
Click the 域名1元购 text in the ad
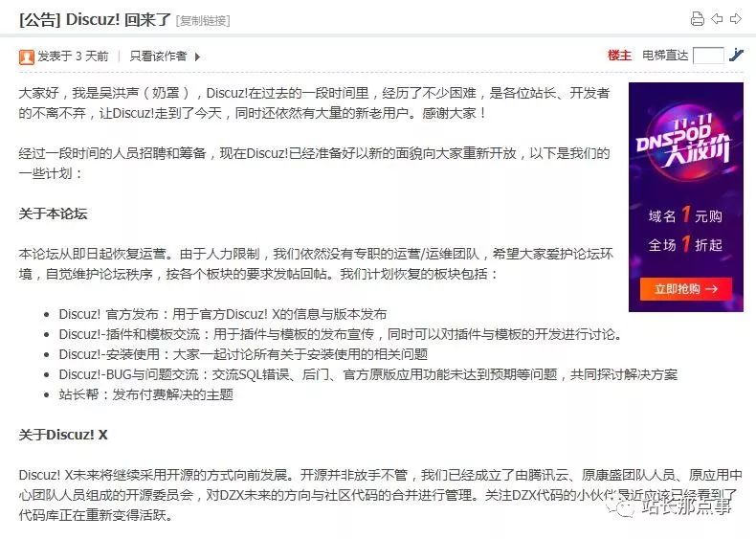pyautogui.click(x=685, y=215)
